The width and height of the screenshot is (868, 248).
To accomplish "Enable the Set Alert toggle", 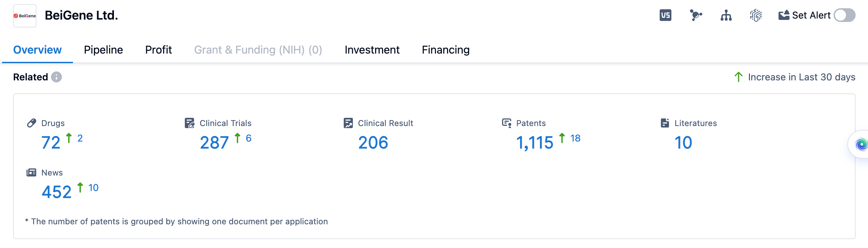I will click(844, 15).
